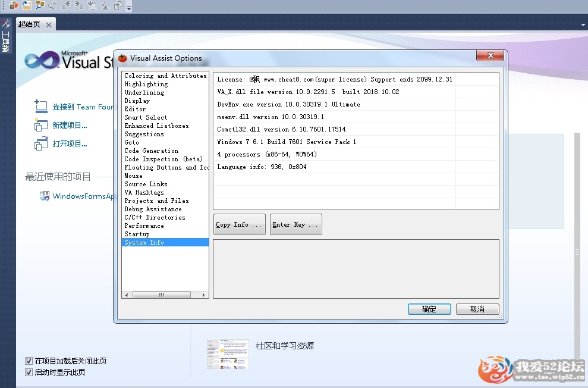Cancel the dialog with 取消
Image resolution: width=588 pixels, height=388 pixels.
point(477,309)
